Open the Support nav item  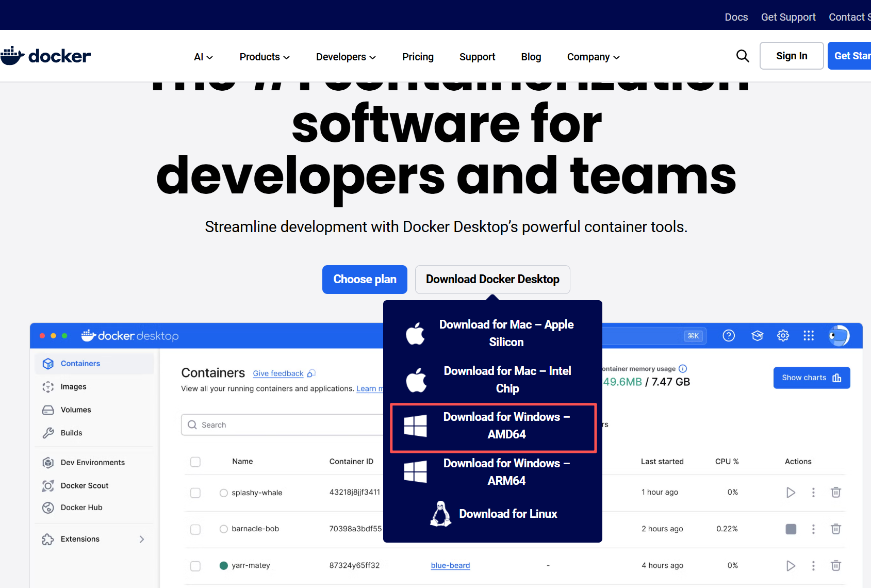[477, 57]
